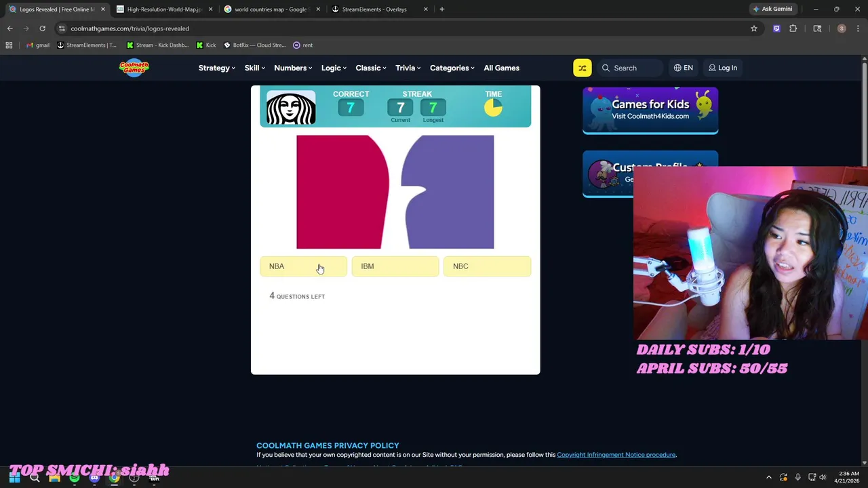This screenshot has width=868, height=488.
Task: Open the rent bookmark
Action: point(302,45)
